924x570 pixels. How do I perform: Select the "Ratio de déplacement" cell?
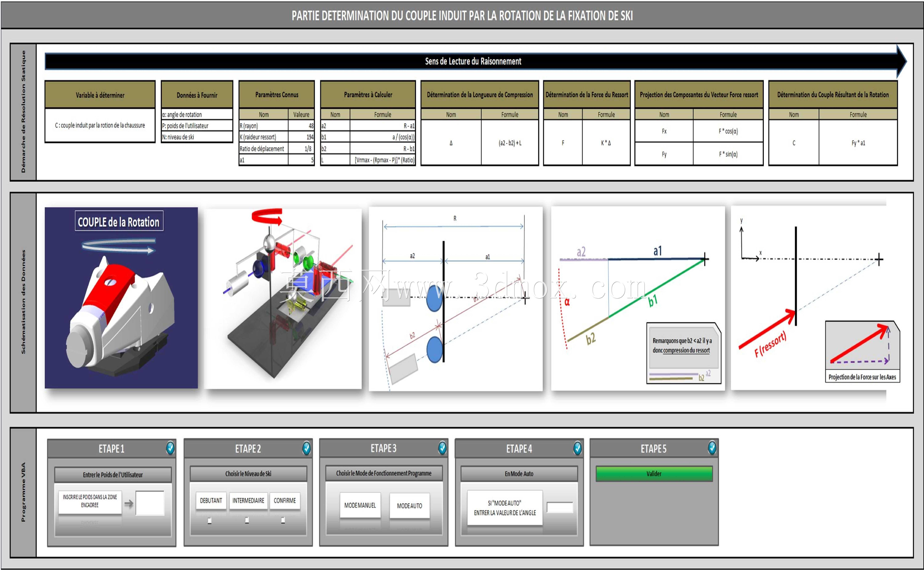(x=264, y=149)
